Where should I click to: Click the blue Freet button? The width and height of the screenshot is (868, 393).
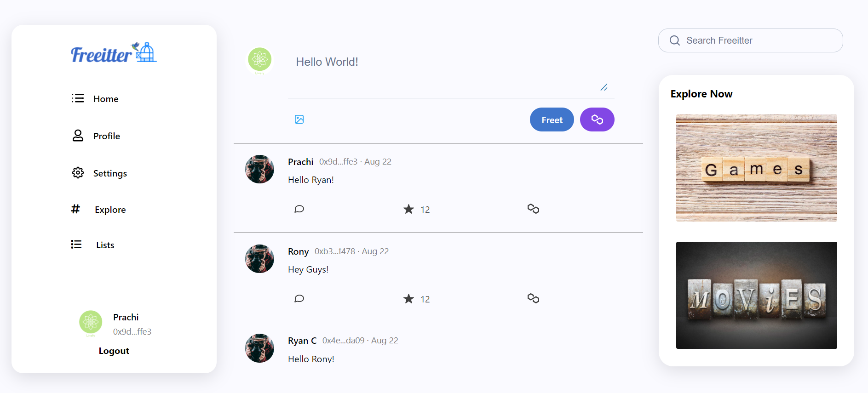(552, 120)
